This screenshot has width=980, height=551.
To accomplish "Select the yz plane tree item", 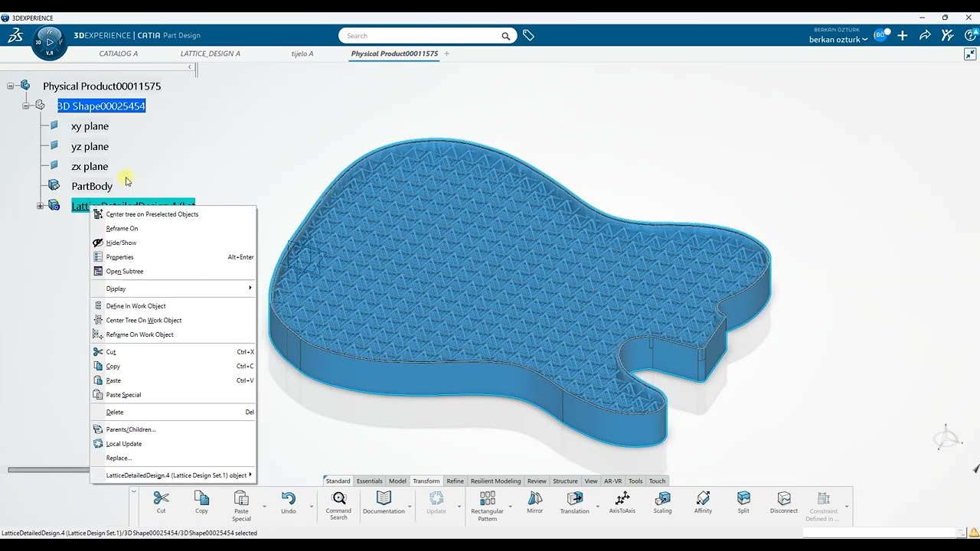I will (90, 146).
